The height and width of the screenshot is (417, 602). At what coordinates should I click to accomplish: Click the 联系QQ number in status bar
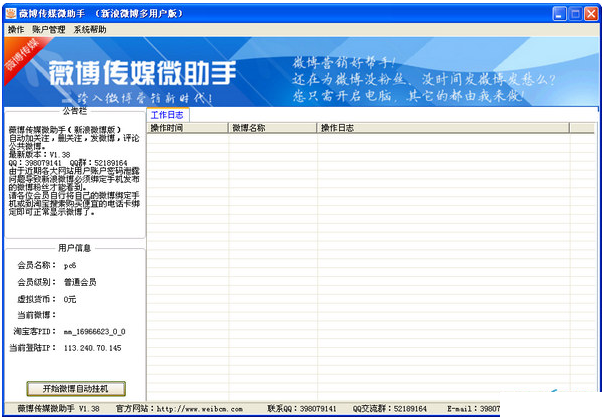coord(318,409)
